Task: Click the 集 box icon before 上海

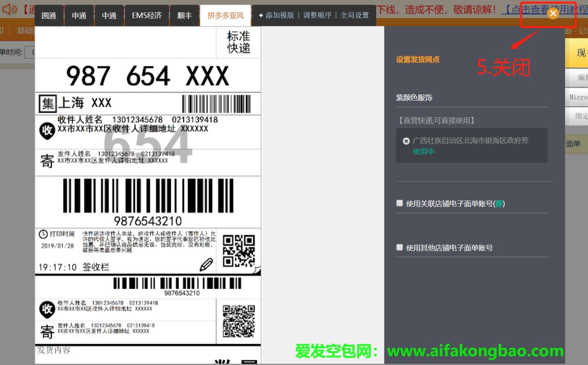Action: click(47, 103)
